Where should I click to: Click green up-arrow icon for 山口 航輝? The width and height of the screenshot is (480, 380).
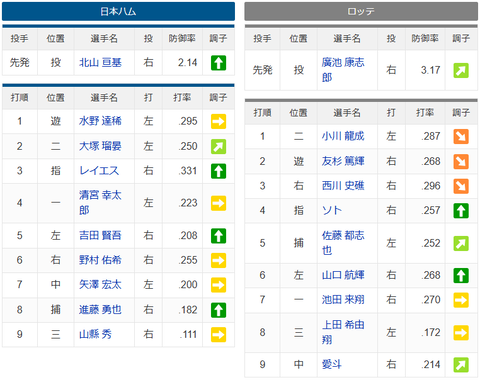(x=461, y=275)
